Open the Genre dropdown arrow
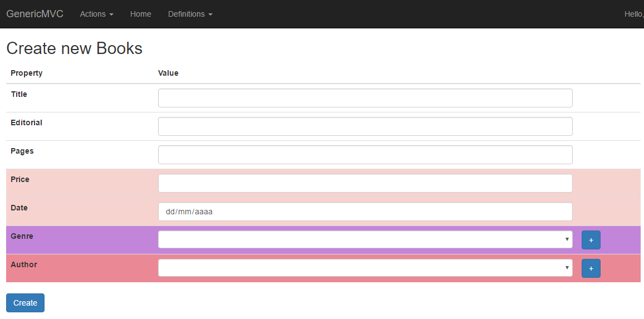 coord(567,239)
